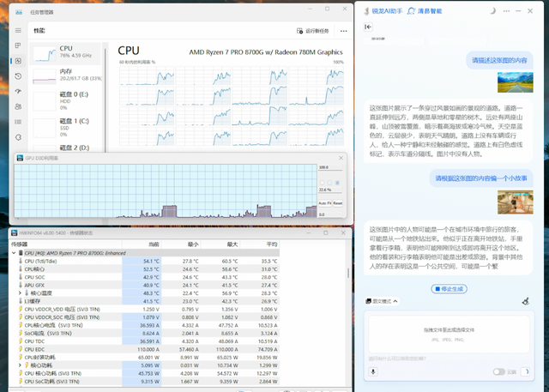Select the Performance page icon in Task Manager
549x392 pixels.
[x=18, y=61]
